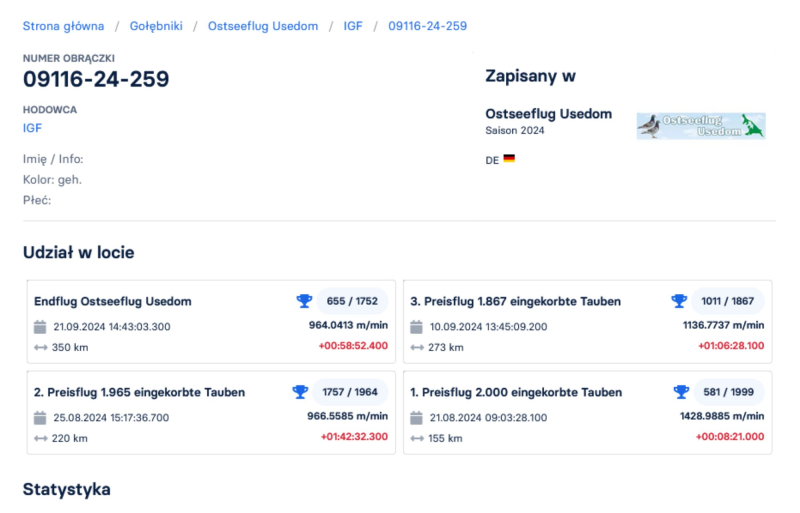Open Strona główna breadcrumb link
Image resolution: width=800 pixels, height=513 pixels.
[x=62, y=26]
